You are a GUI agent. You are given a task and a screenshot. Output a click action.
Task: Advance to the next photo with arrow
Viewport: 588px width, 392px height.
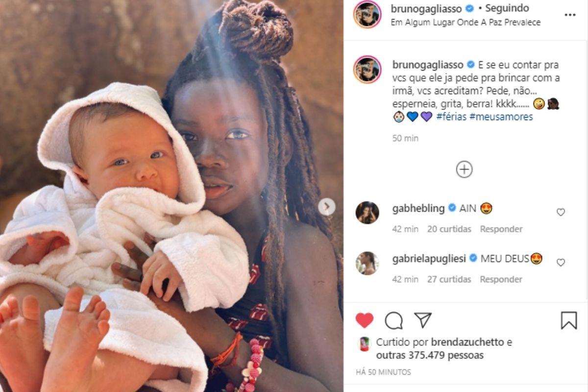pos(326,207)
